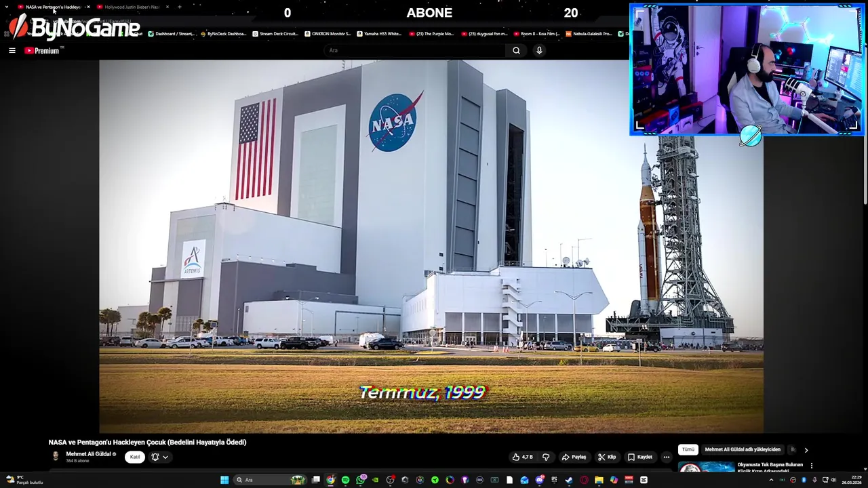Click the YouTube magnifier search button
This screenshot has width=868, height=488.
click(516, 50)
